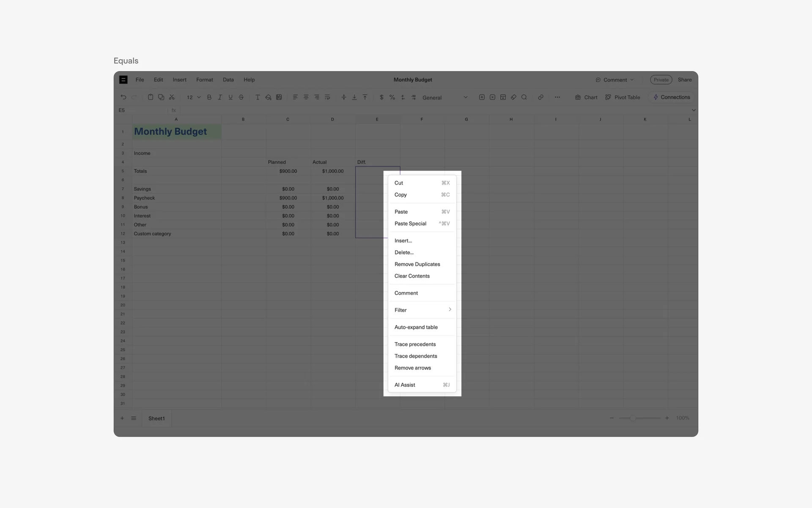Expand the Filter submenu in the context menu

tap(422, 309)
